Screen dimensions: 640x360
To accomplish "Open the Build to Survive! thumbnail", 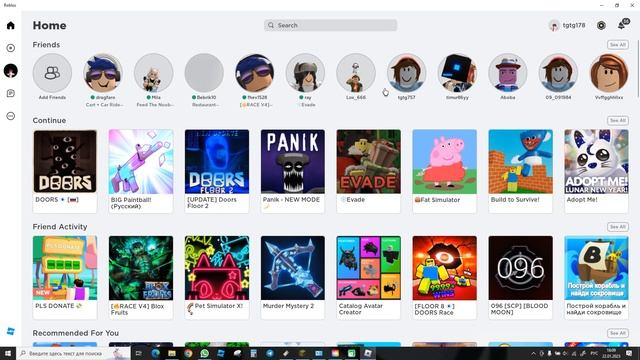I will 520,161.
